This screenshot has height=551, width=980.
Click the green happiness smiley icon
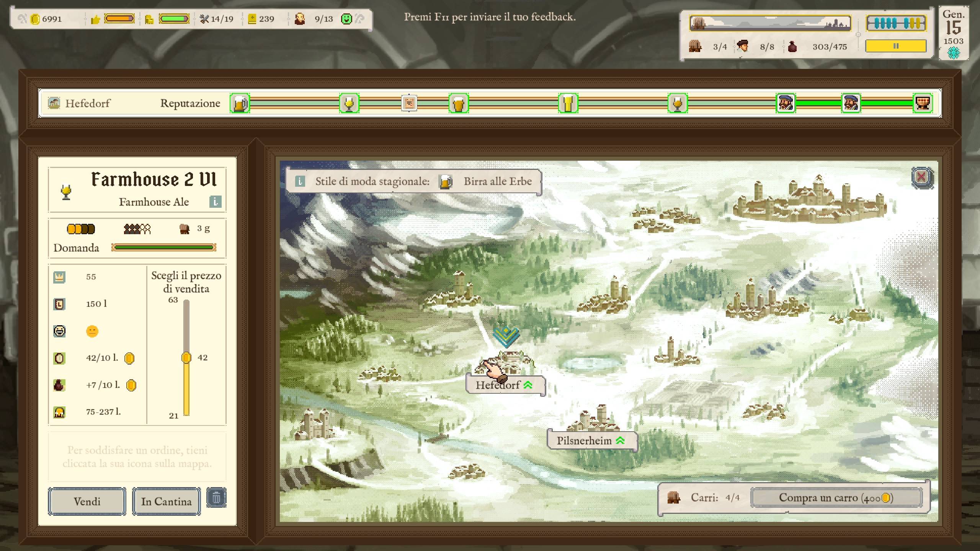click(x=346, y=19)
